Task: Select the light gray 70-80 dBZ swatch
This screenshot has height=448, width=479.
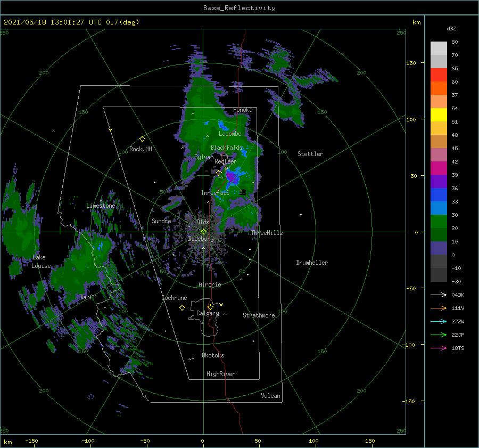Action: pos(439,48)
